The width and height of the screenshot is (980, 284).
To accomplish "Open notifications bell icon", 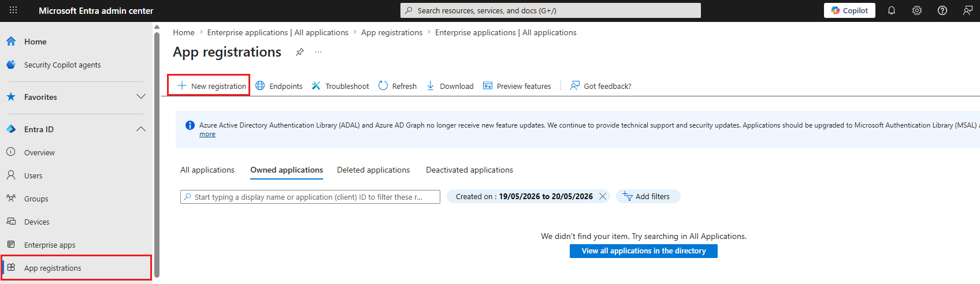I will pos(892,10).
